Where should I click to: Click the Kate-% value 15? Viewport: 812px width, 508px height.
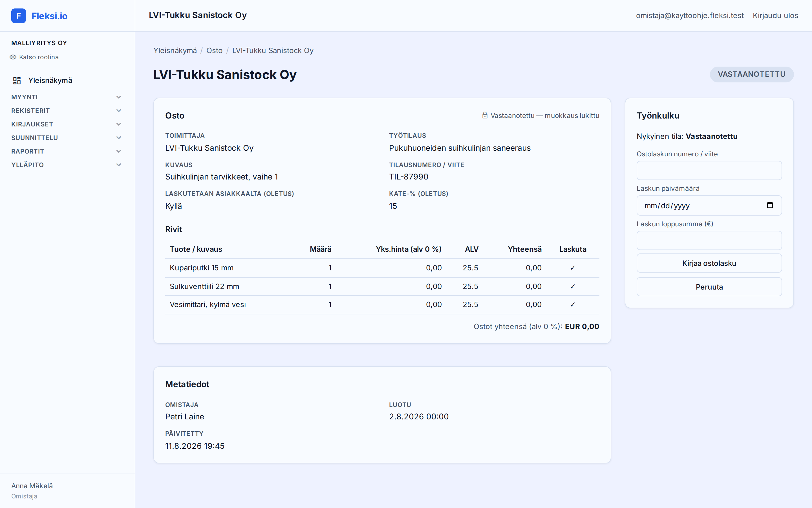(x=393, y=206)
